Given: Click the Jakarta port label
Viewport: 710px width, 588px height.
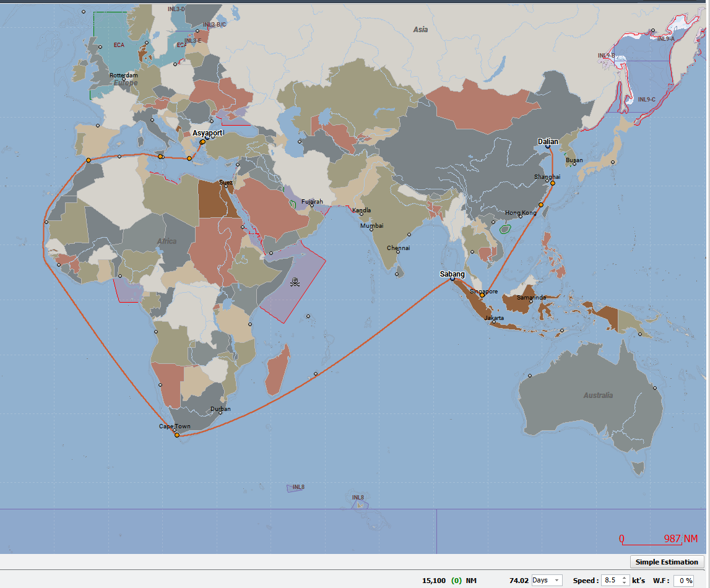Looking at the screenshot, I should [x=494, y=318].
